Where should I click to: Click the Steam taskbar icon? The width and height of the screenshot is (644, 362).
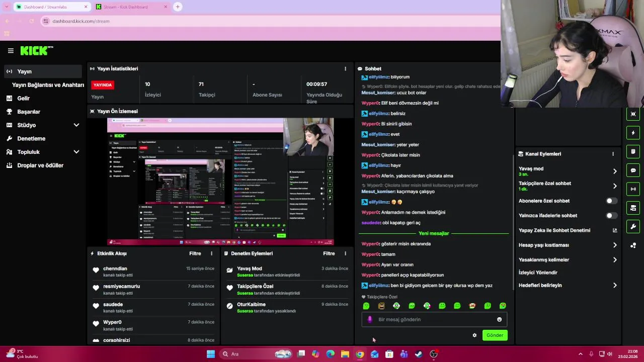click(419, 354)
